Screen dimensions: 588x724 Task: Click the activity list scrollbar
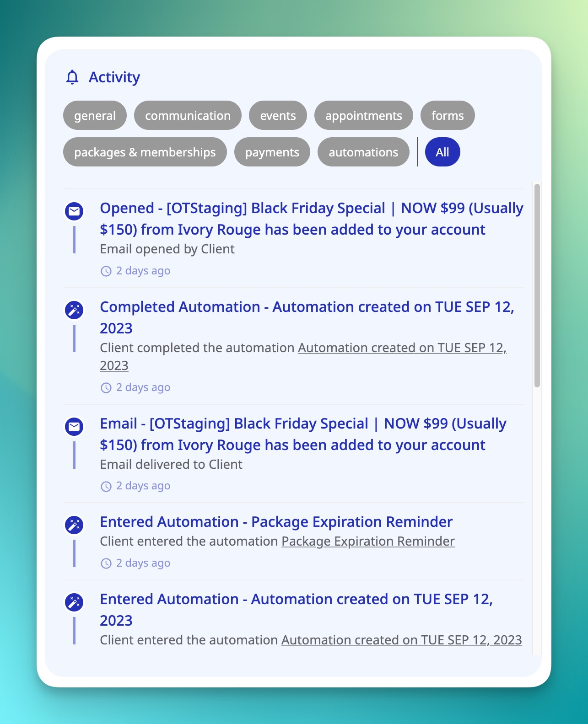(537, 286)
